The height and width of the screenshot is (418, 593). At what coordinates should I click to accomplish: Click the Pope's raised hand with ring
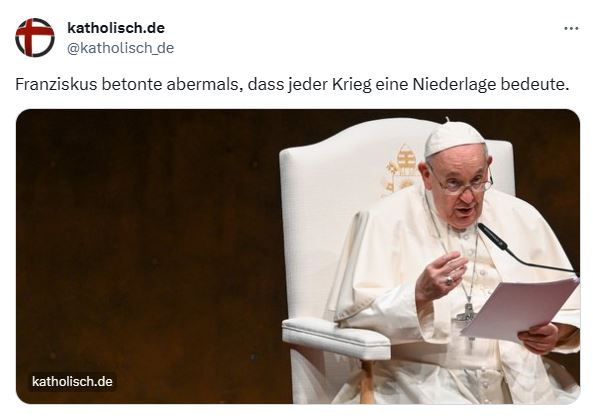(441, 276)
